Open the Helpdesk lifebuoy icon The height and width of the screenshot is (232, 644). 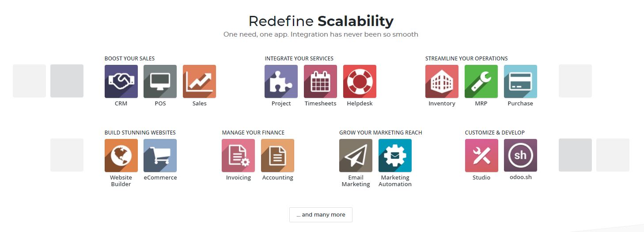coord(360,81)
